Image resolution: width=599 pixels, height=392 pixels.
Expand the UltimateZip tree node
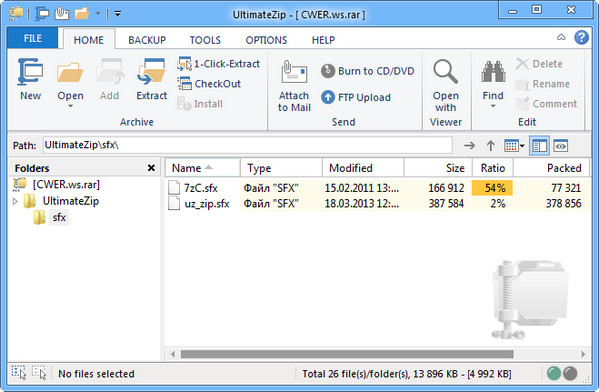(x=15, y=201)
